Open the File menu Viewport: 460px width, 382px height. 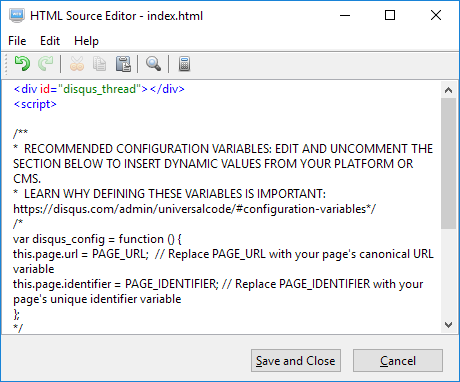point(17,41)
